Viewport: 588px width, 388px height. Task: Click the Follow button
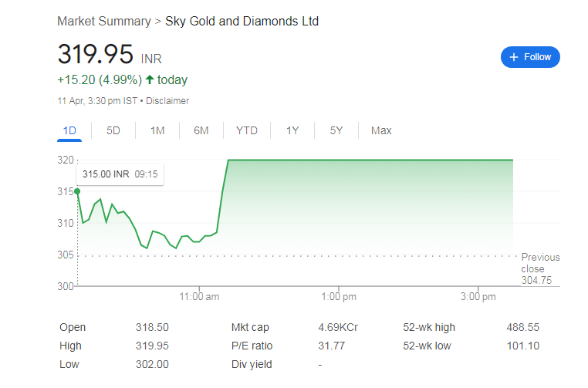(530, 57)
